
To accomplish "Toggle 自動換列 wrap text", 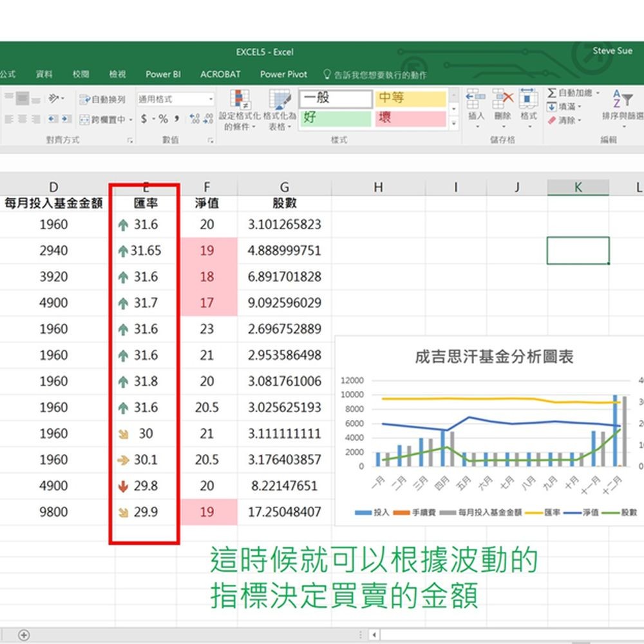I will click(102, 99).
